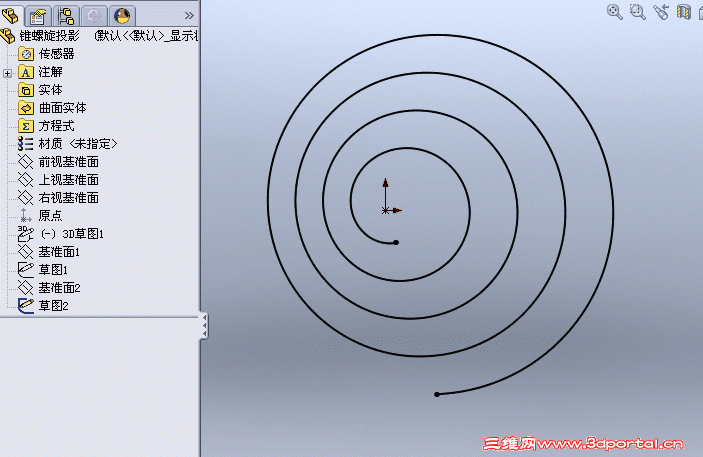
Task: Switch to the PropertyManager tab
Action: tap(38, 17)
